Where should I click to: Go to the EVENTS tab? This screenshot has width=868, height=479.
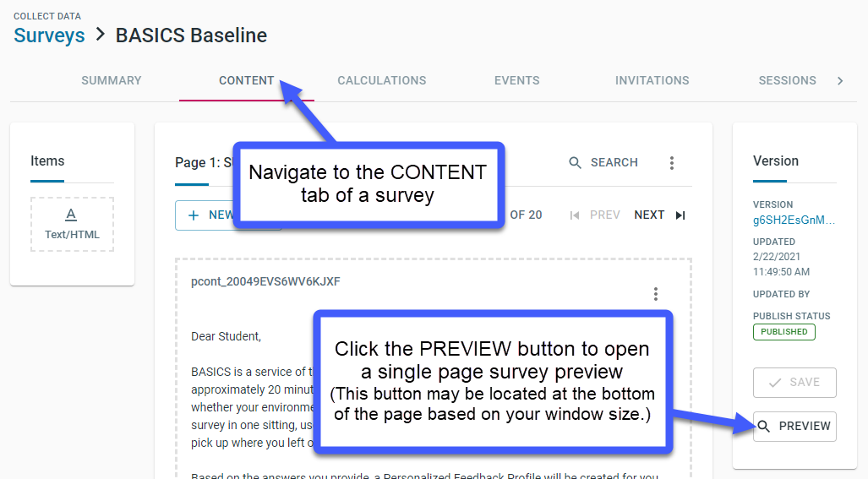517,81
